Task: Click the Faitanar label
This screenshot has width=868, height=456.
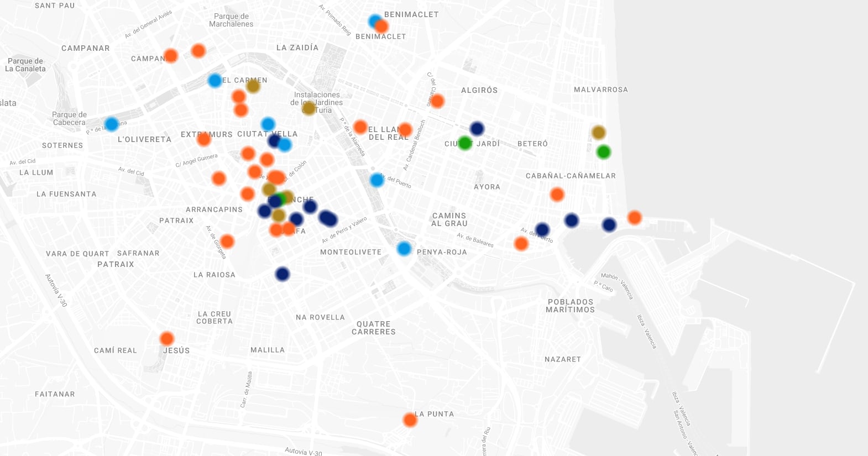Action: [x=55, y=394]
